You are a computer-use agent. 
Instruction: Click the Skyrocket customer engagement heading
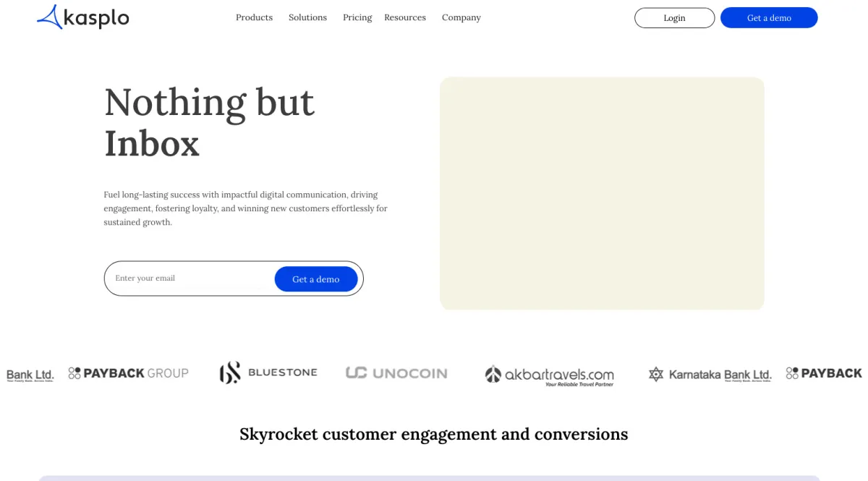click(x=434, y=434)
